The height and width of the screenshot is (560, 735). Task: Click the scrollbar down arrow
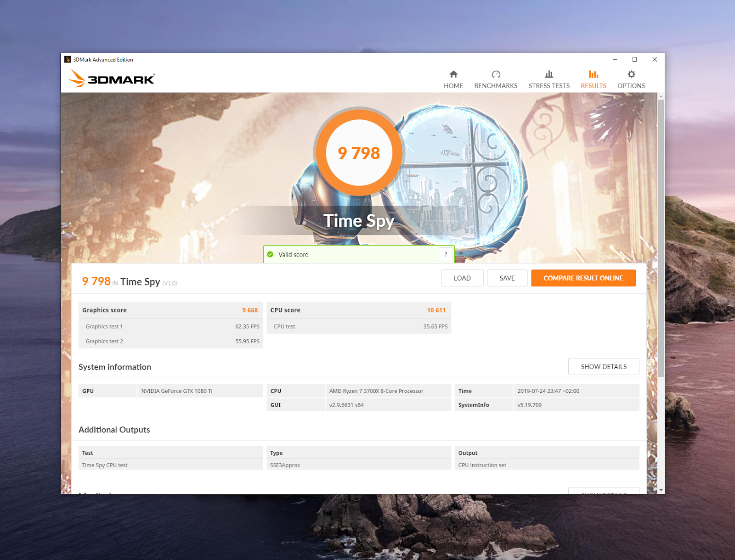pyautogui.click(x=661, y=490)
